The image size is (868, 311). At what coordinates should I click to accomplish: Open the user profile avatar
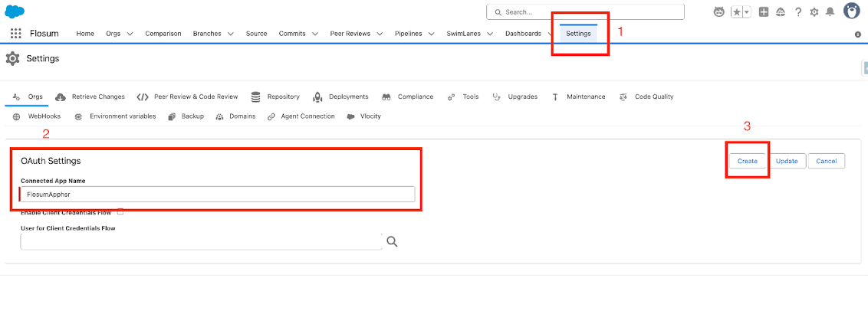click(851, 11)
